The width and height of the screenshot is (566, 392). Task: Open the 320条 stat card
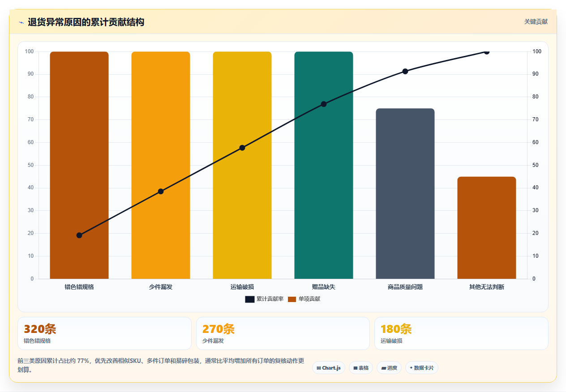coord(104,333)
